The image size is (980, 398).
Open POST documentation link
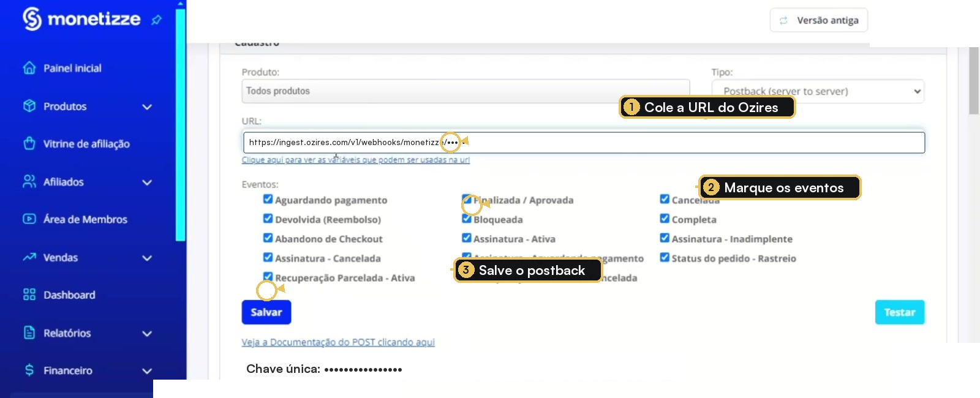point(338,342)
